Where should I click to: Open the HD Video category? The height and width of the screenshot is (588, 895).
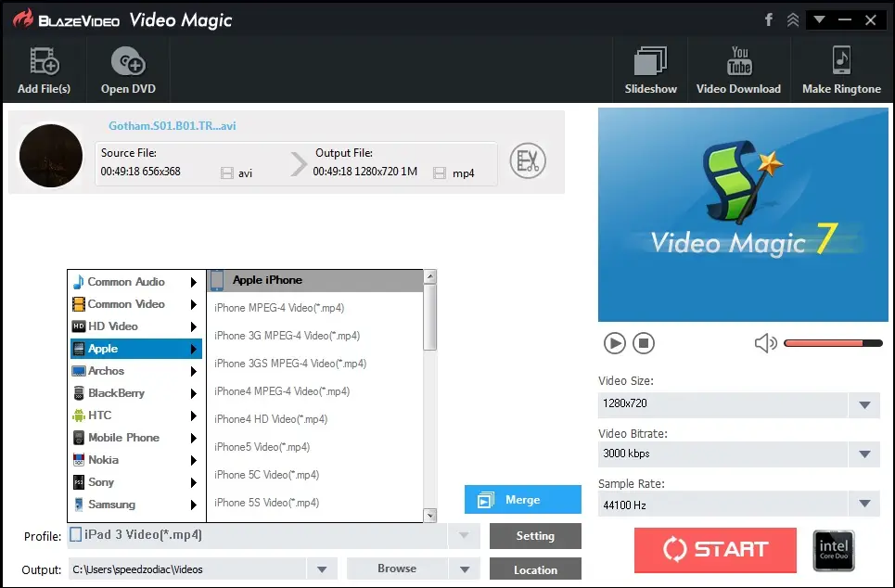pyautogui.click(x=135, y=326)
